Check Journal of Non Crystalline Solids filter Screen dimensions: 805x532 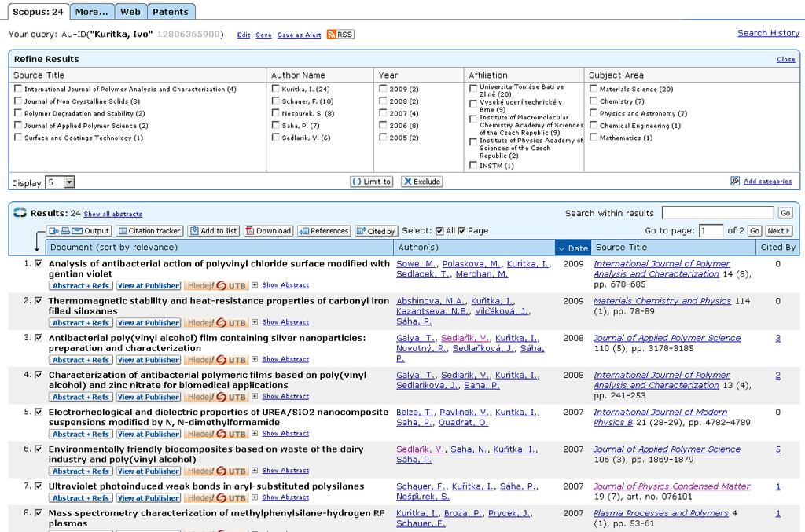click(18, 101)
